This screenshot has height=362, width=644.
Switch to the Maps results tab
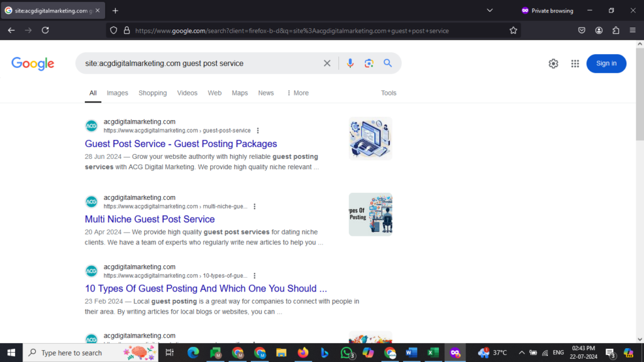[240, 93]
